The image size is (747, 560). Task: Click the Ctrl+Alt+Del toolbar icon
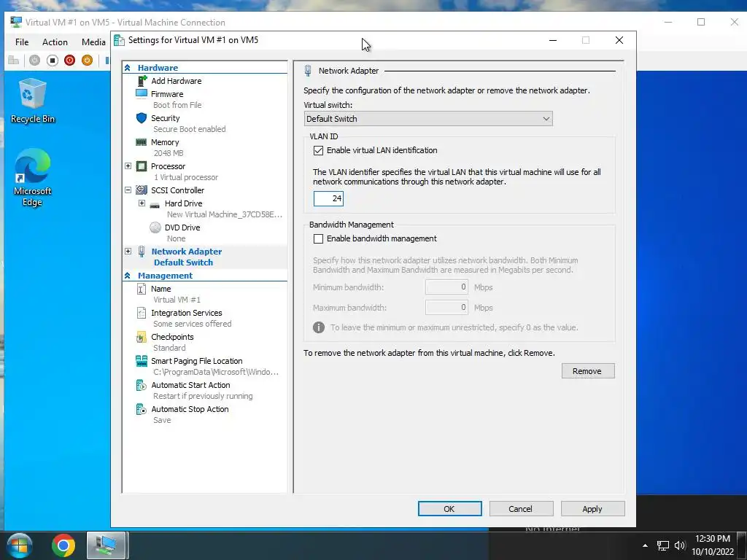(14, 61)
